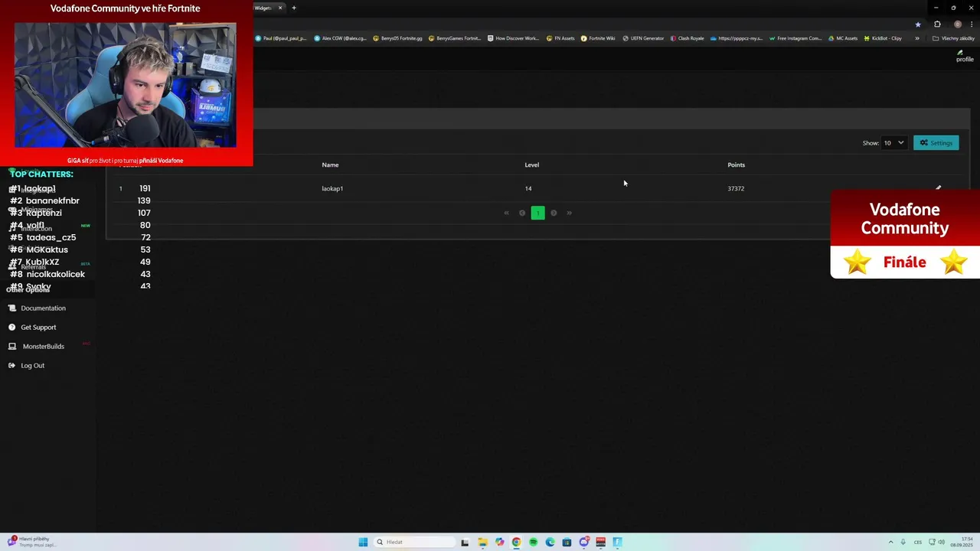
Task: Go to the last page of results
Action: (x=569, y=213)
